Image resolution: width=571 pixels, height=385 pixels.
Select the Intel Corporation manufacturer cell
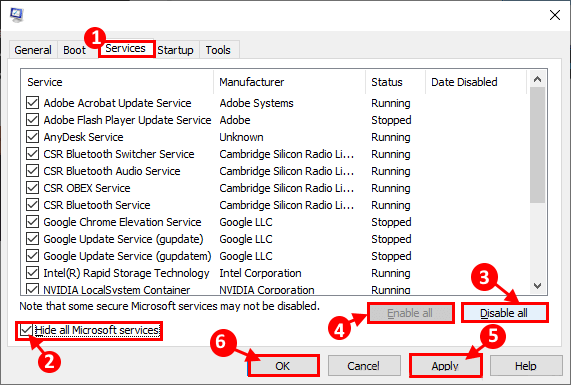point(260,273)
